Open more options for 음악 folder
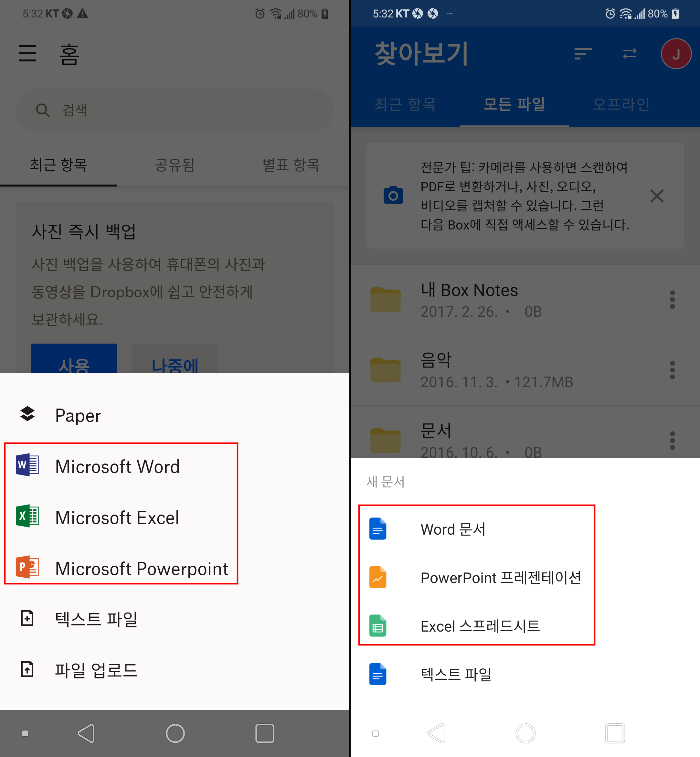The width and height of the screenshot is (700, 757). pyautogui.click(x=672, y=370)
